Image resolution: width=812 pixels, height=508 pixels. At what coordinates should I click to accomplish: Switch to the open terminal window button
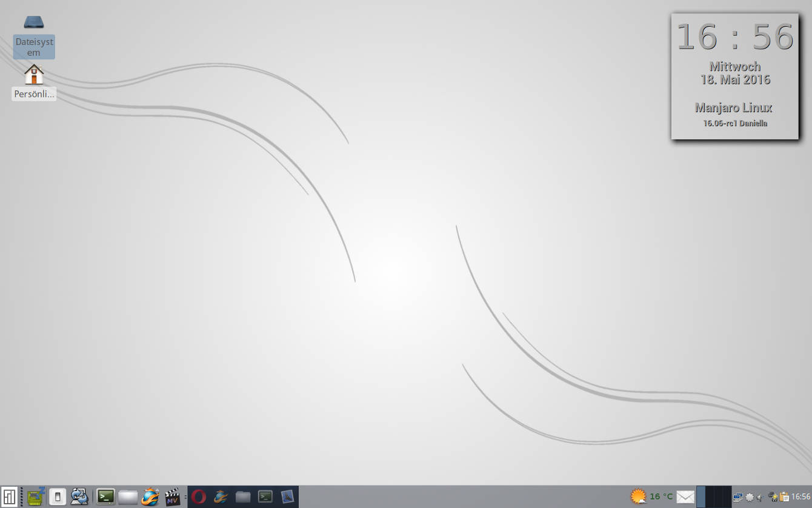click(x=265, y=497)
